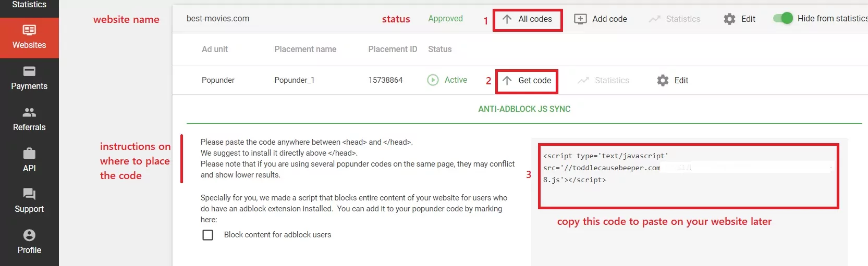The image size is (868, 266).
Task: Click the Placement name column header
Action: tap(305, 49)
